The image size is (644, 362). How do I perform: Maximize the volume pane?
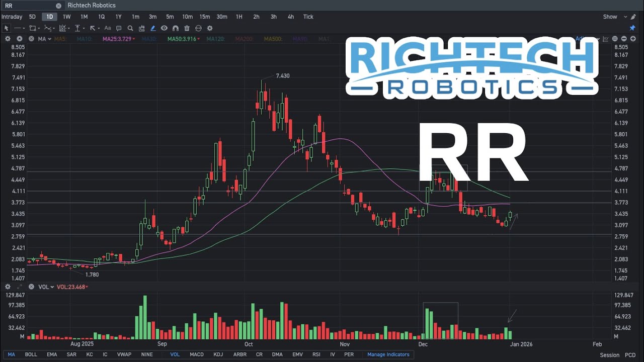point(20,287)
